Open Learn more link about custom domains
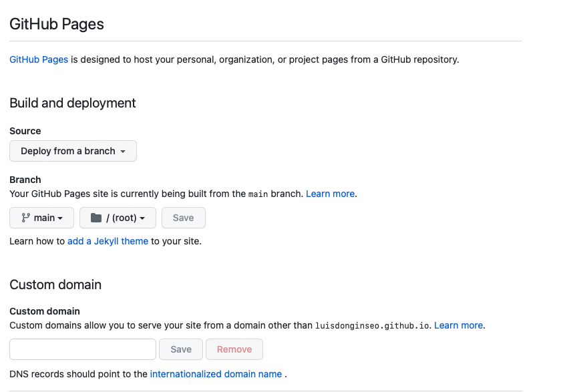 pos(459,326)
